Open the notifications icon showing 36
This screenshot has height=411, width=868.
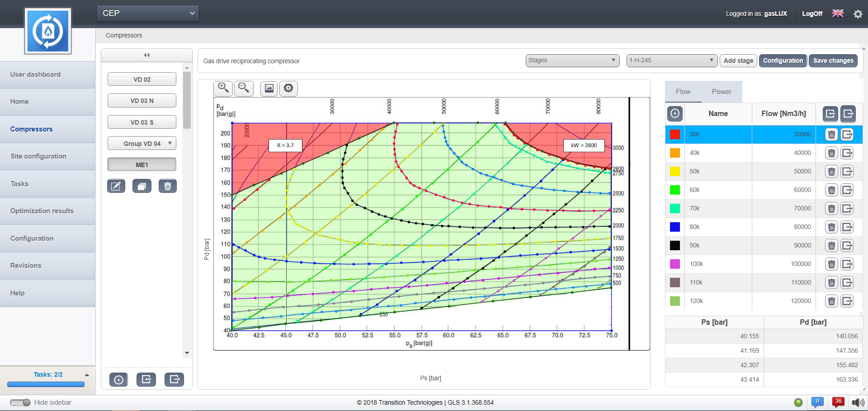coord(838,402)
